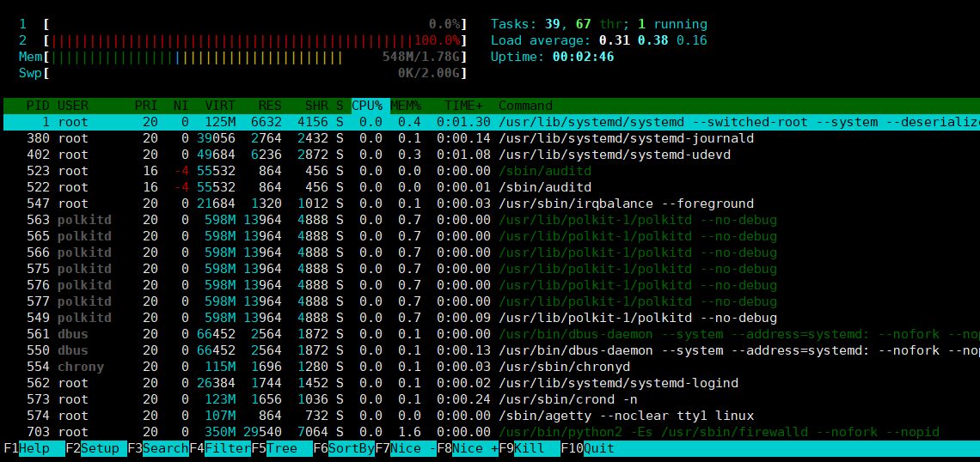
Task: Sort by the PRI column header
Action: tap(146, 106)
